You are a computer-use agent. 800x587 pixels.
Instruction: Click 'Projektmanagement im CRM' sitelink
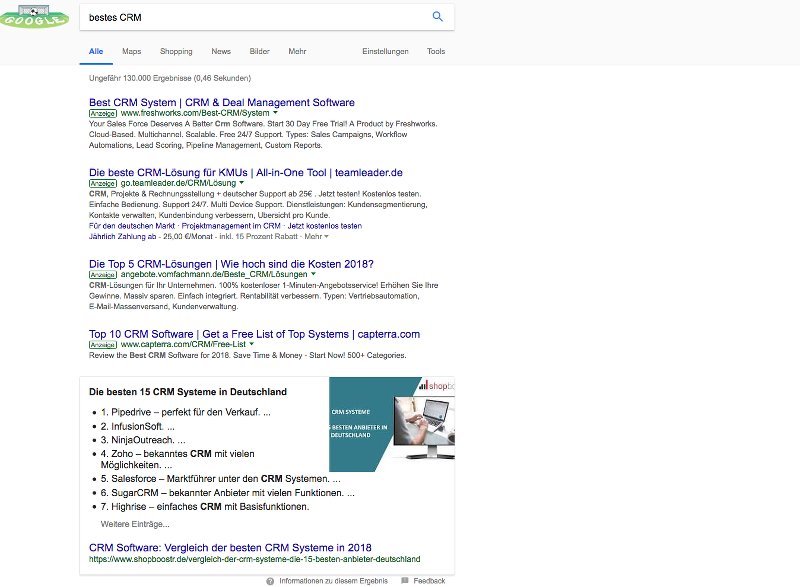pyautogui.click(x=231, y=226)
